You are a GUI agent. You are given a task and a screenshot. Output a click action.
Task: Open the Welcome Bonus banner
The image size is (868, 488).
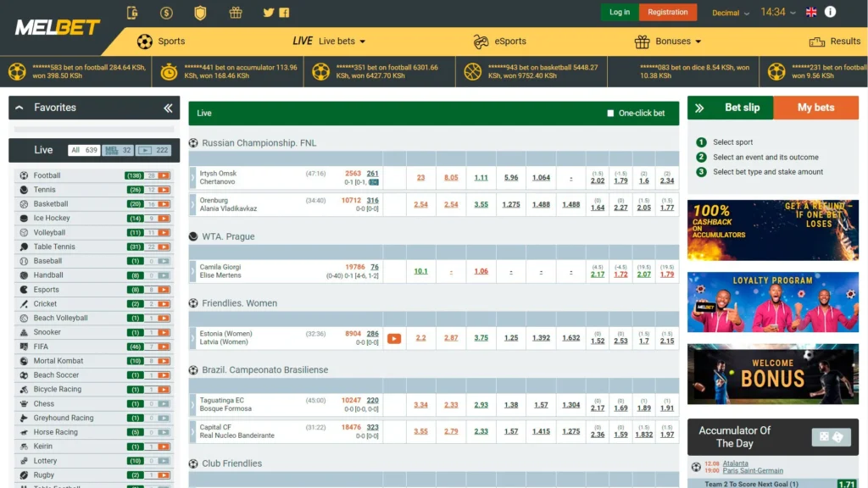point(772,374)
